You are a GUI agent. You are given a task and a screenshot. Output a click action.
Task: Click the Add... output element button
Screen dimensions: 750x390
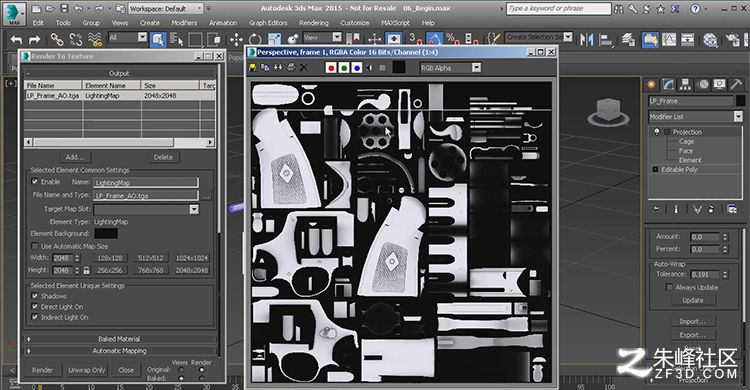click(75, 157)
